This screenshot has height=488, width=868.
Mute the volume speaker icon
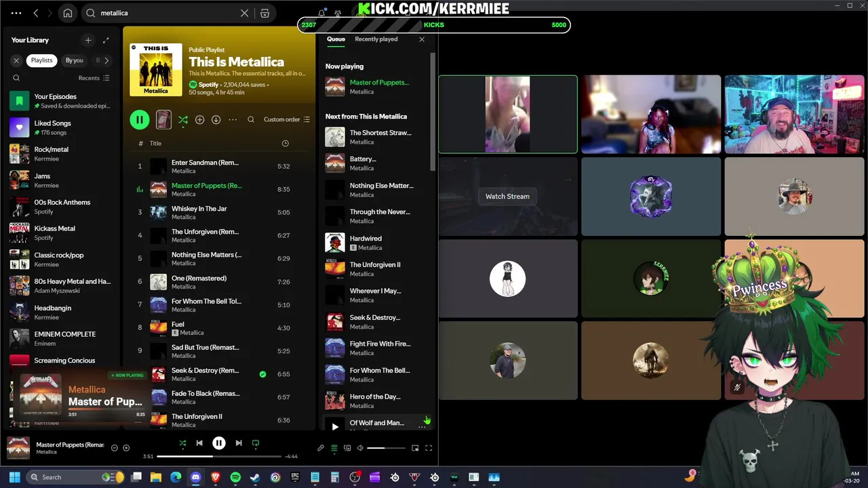360,448
